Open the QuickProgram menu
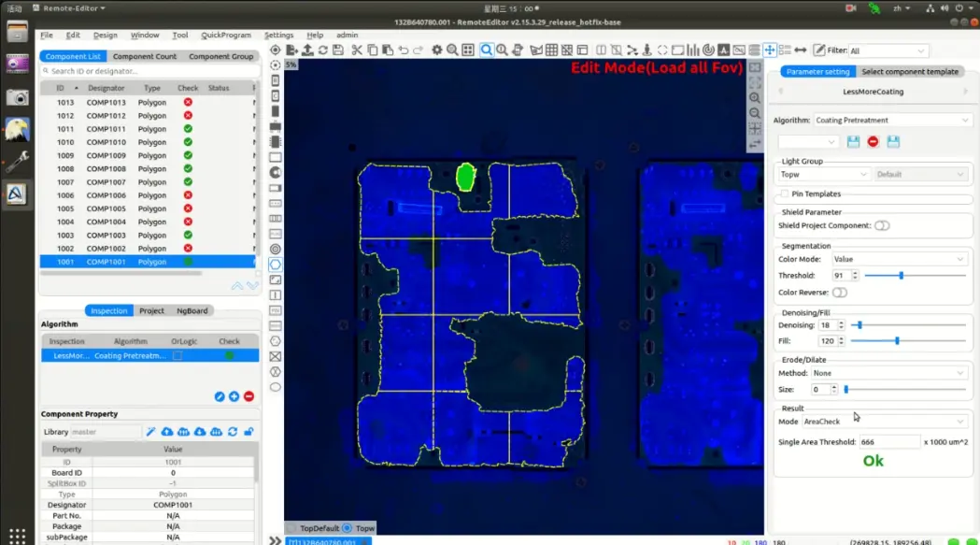This screenshot has height=545, width=980. point(226,36)
